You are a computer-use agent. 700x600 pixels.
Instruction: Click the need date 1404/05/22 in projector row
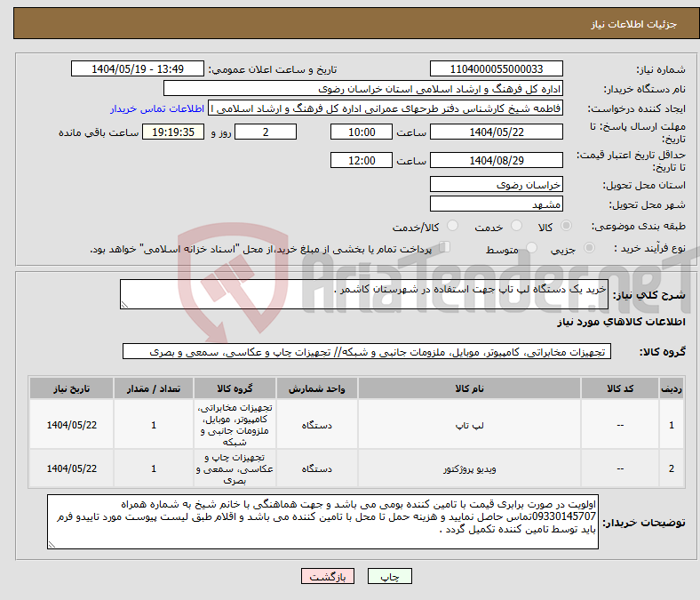coord(71,468)
